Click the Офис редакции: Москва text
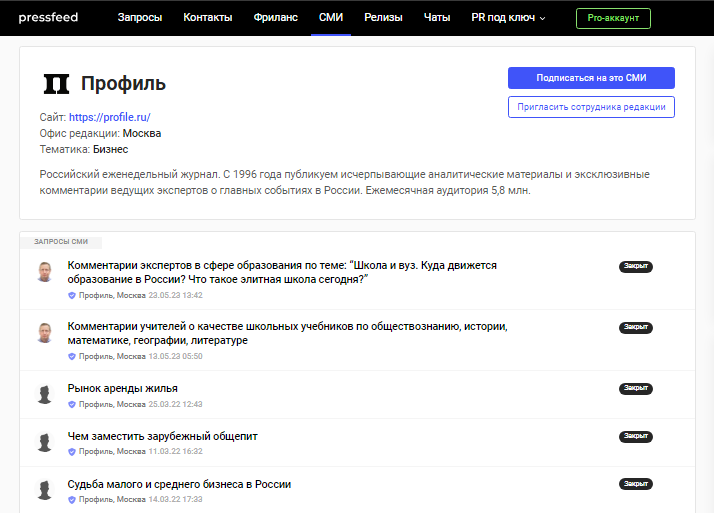Screen dimensions: 714x513 (100, 133)
